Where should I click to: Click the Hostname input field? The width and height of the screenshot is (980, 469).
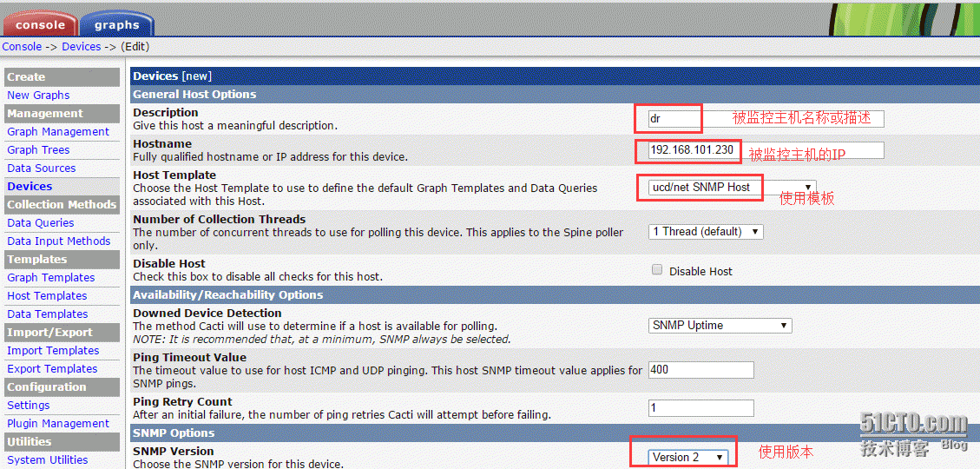coord(766,150)
